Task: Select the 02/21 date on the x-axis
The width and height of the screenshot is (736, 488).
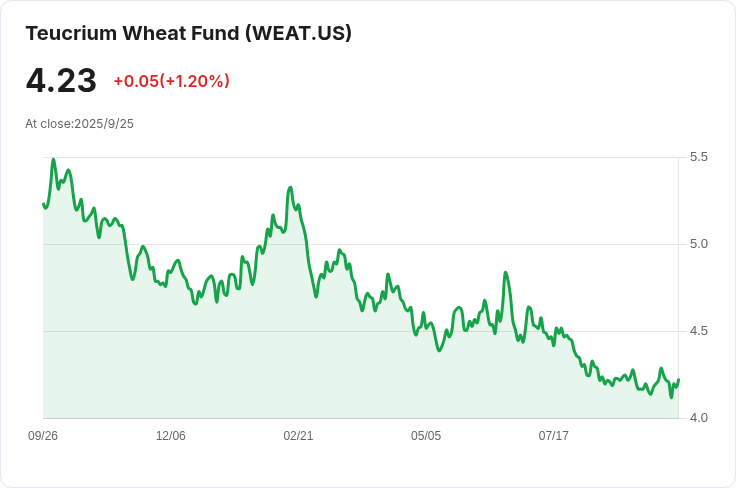Action: [x=298, y=436]
